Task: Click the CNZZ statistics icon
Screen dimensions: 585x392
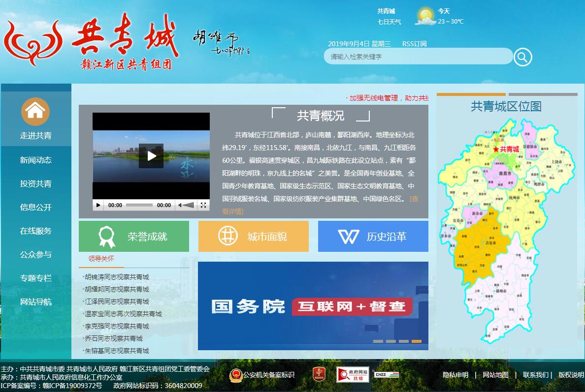Action: (386, 375)
